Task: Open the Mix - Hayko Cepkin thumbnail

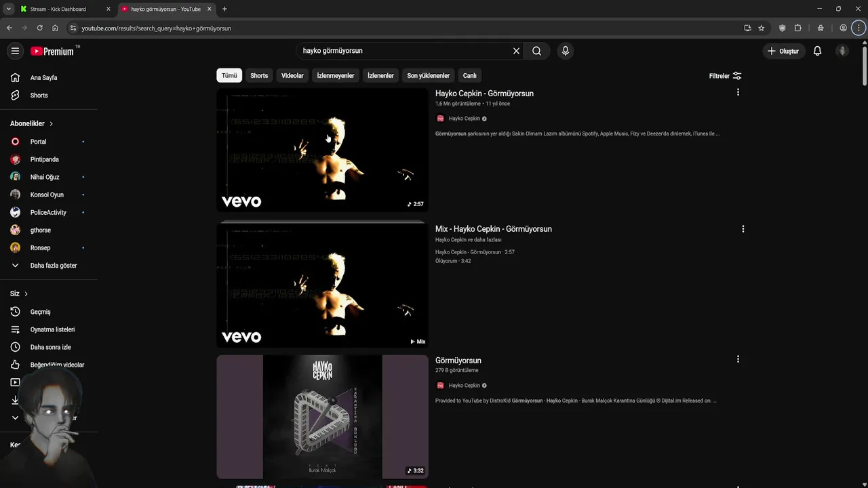Action: (x=322, y=285)
